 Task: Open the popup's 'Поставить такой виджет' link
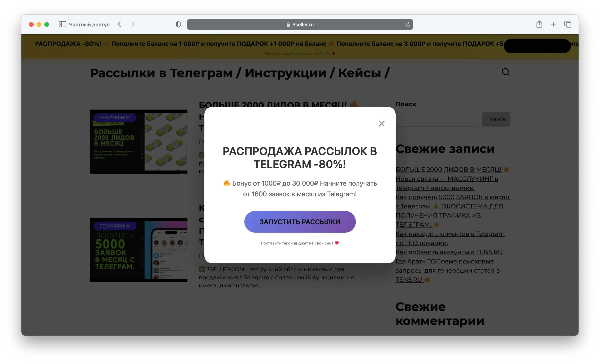click(300, 243)
